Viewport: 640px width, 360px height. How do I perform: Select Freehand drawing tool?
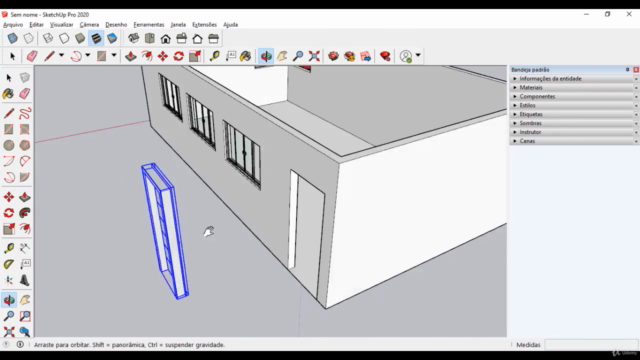[24, 113]
